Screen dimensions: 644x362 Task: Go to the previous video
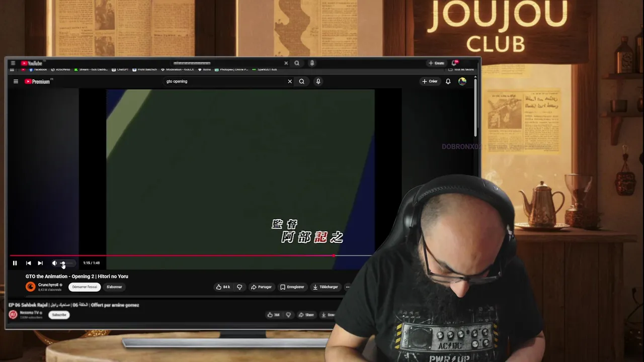[x=28, y=263]
